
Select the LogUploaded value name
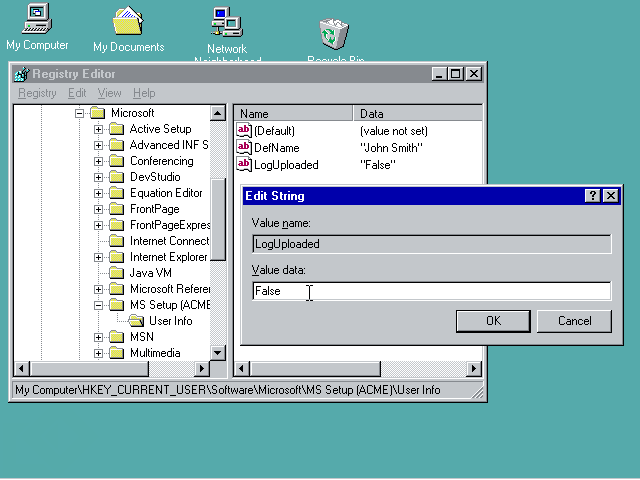coord(286,165)
